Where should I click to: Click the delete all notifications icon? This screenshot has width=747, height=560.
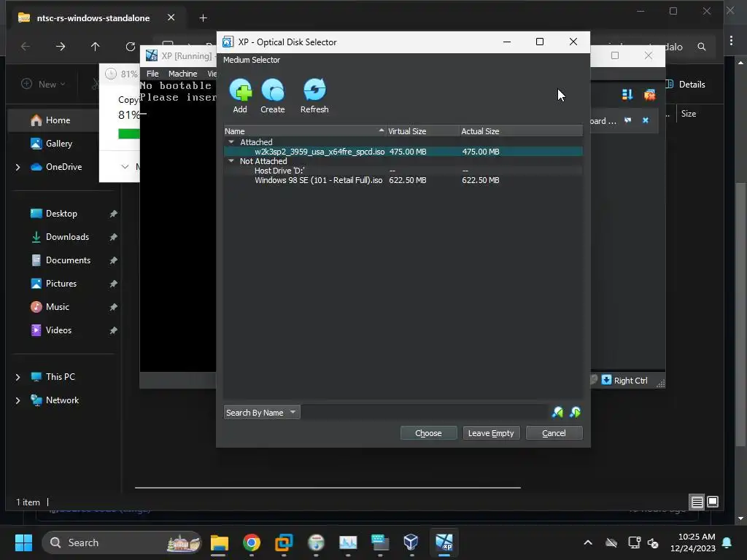(649, 95)
